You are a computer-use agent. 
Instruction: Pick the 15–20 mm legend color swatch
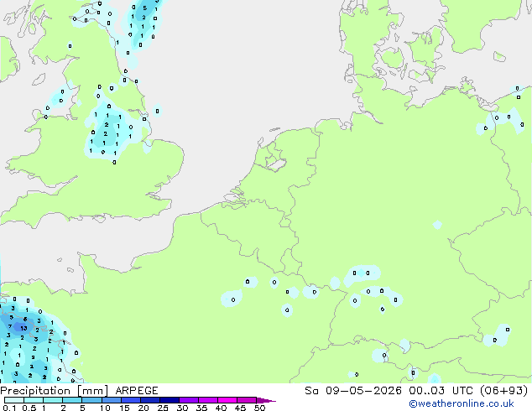coord(130,400)
